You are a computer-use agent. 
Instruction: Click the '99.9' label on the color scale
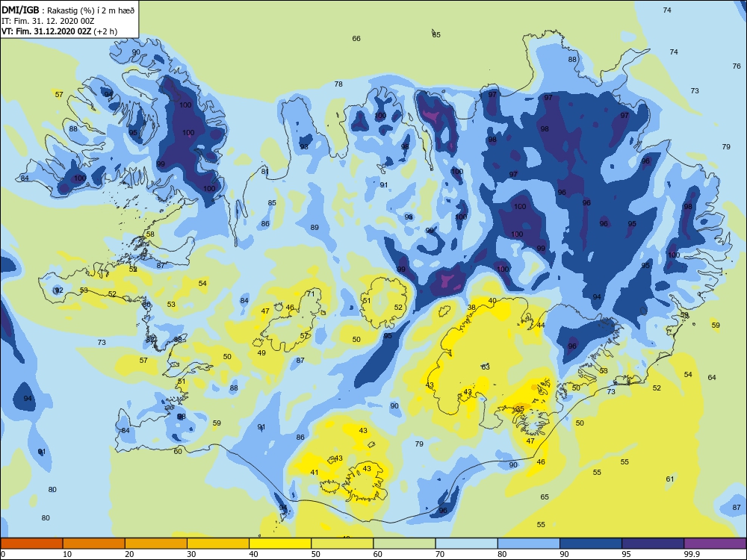click(691, 554)
